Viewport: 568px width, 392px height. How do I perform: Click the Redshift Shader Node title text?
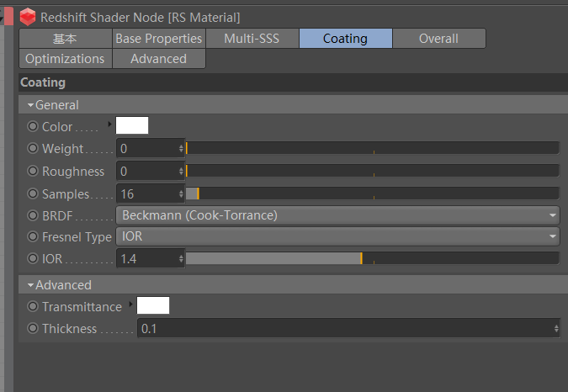141,18
